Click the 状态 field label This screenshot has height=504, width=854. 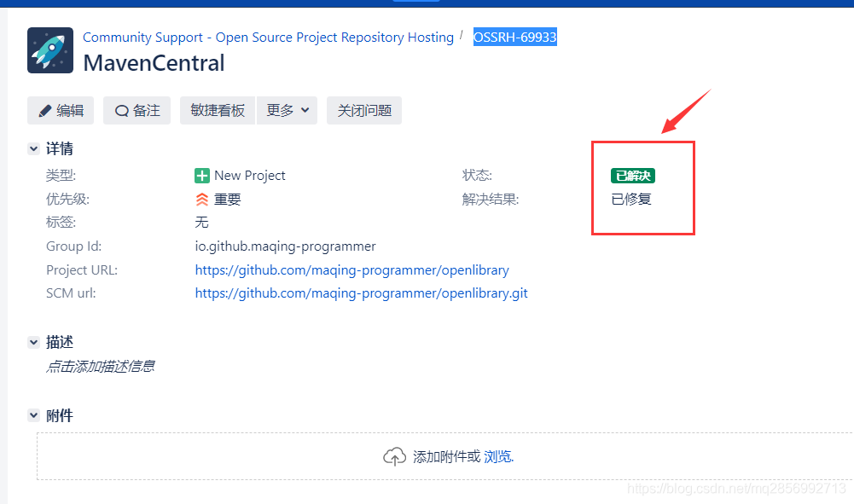[x=477, y=176]
